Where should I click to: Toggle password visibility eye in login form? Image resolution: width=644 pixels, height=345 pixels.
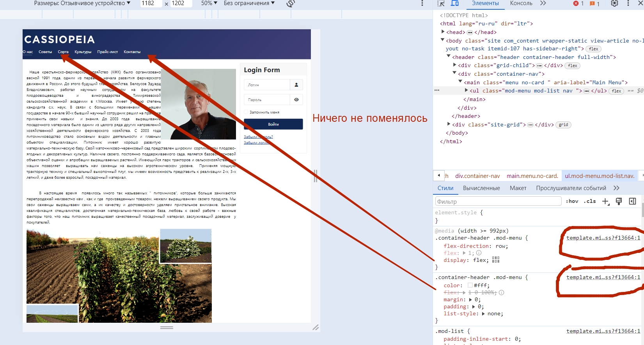tap(296, 100)
